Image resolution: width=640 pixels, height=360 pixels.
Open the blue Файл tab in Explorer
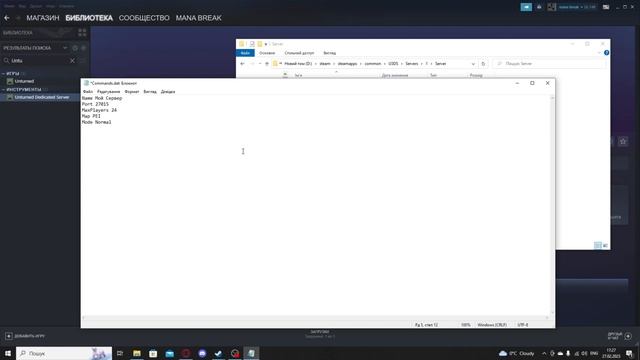click(245, 53)
